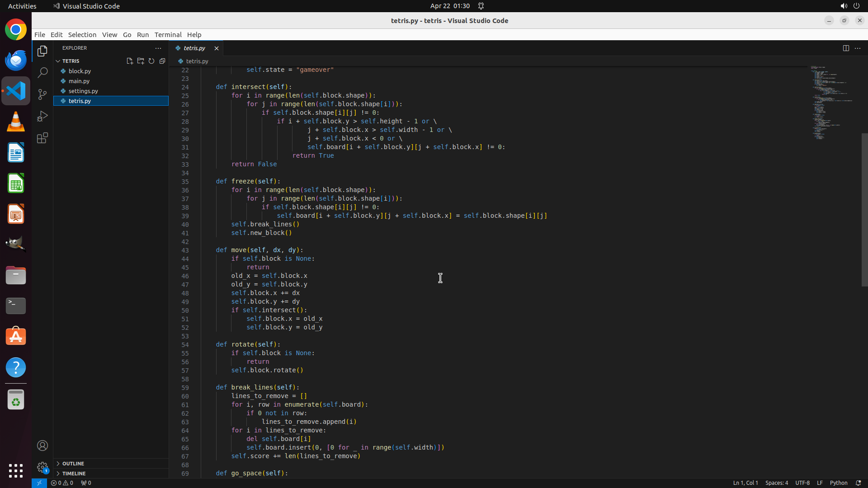This screenshot has width=868, height=488.
Task: Open the Terminal menu
Action: [168, 35]
